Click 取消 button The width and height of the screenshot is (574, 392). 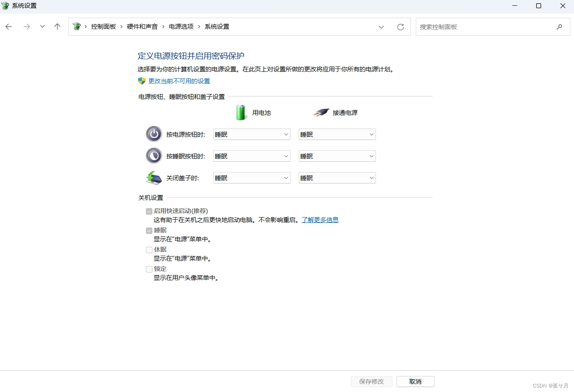[x=415, y=382]
